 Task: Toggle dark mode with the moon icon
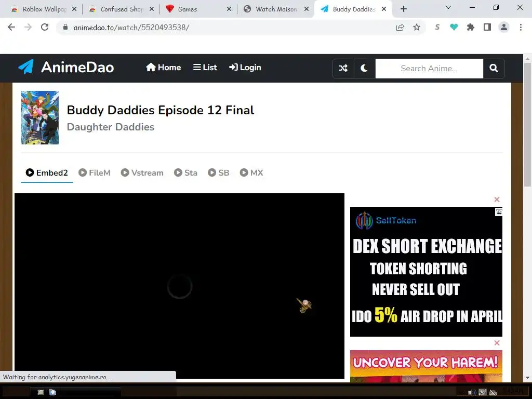point(364,69)
